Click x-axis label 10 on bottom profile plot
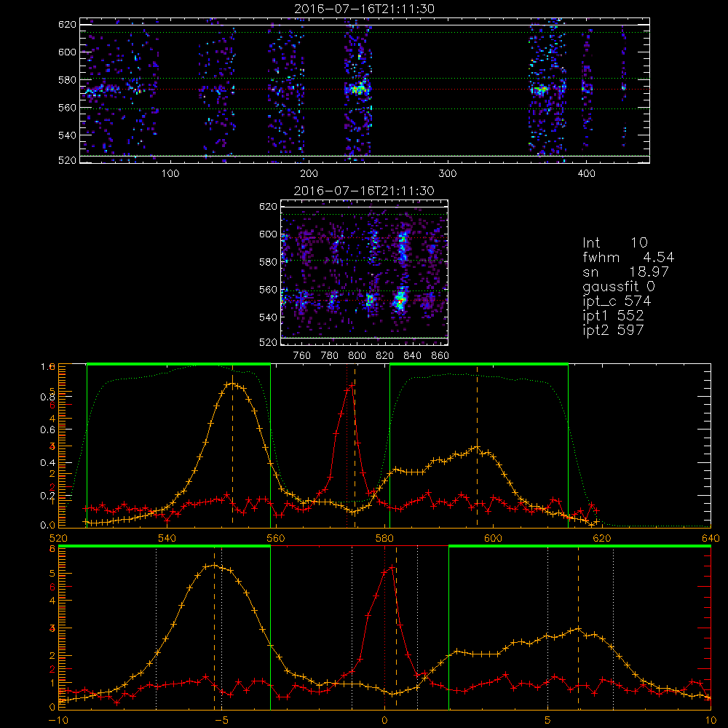 (711, 720)
